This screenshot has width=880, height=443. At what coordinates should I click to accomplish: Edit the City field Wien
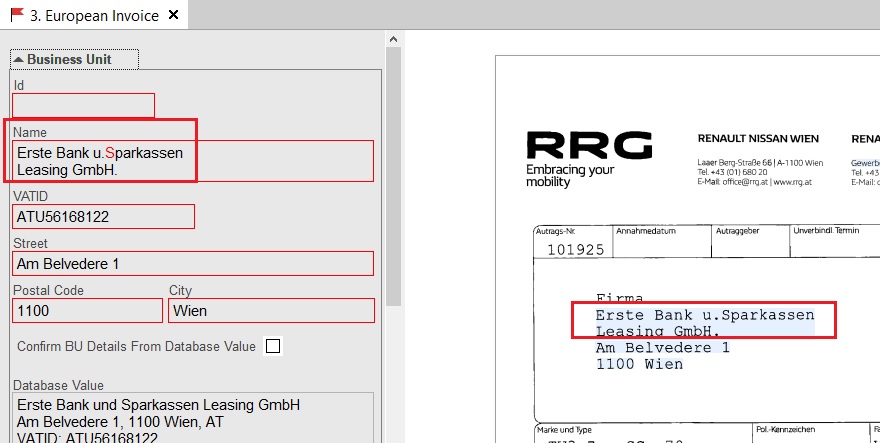271,310
